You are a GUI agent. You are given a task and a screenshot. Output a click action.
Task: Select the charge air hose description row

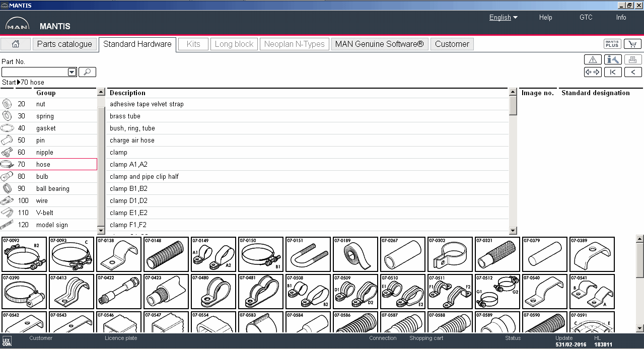coord(132,140)
